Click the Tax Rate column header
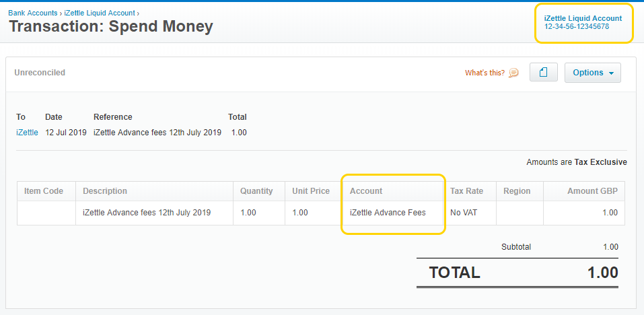The image size is (644, 315). [466, 191]
